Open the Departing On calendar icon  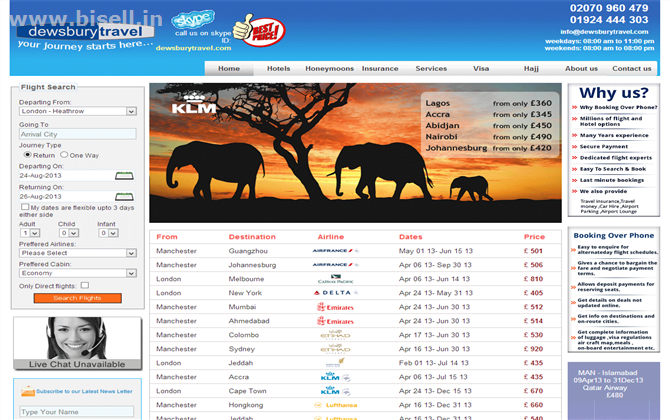point(124,176)
